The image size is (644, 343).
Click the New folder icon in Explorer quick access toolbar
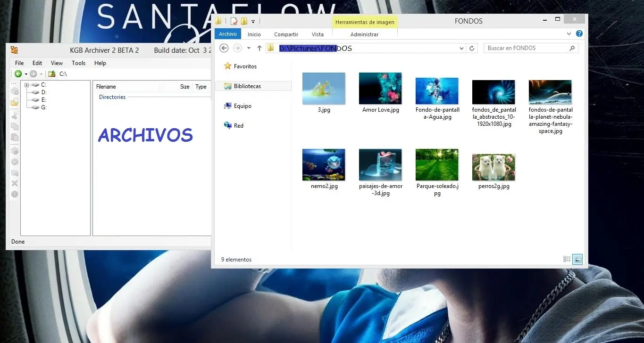244,21
